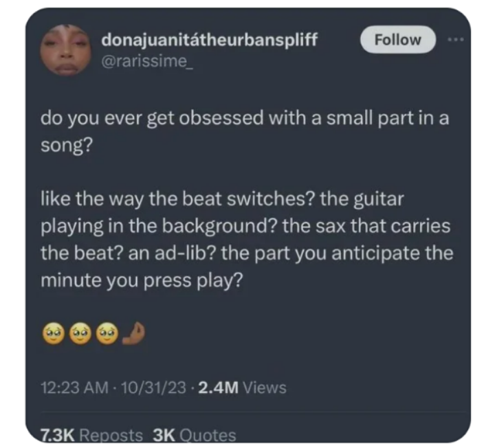
Task: Open the 3K Quotes list
Action: (195, 436)
